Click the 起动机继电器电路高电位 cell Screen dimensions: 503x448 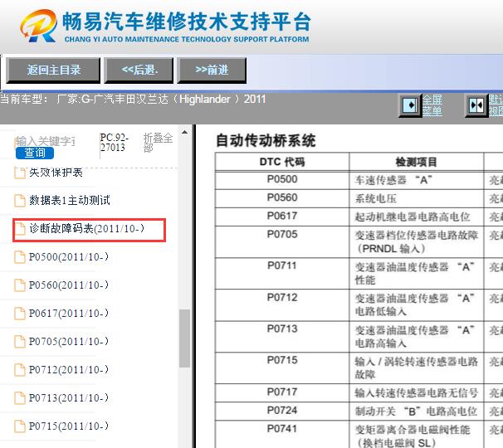tap(417, 217)
